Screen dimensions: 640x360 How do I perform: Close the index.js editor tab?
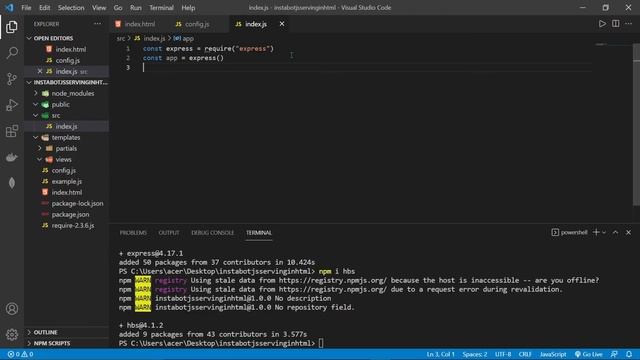(282, 24)
